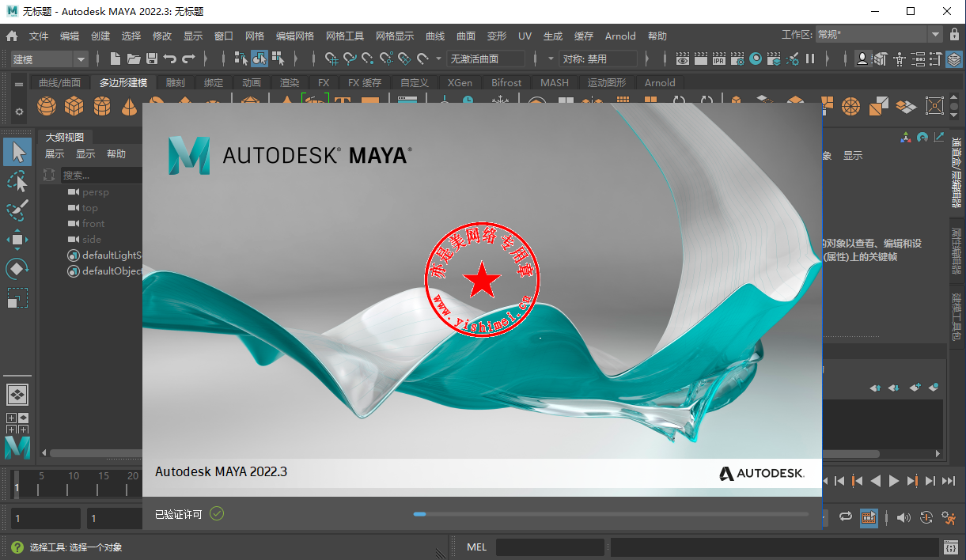This screenshot has width=966, height=560.
Task: Play the animation backwards
Action: point(876,480)
